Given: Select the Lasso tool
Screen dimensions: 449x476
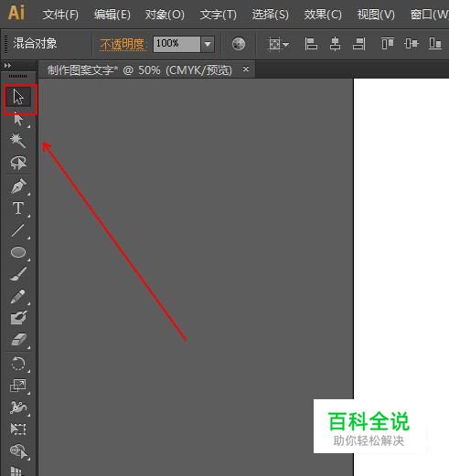Looking at the screenshot, I should [18, 163].
